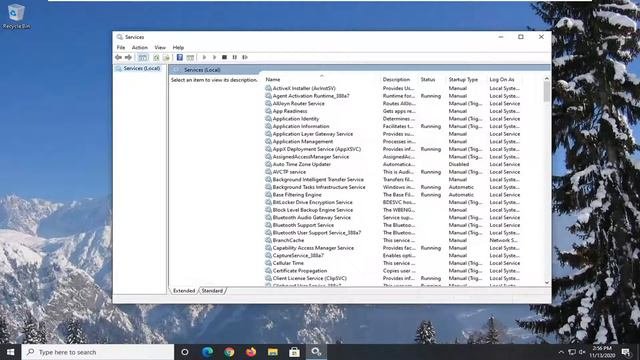Select the Application Identity service
This screenshot has height=360, width=640.
tap(296, 119)
